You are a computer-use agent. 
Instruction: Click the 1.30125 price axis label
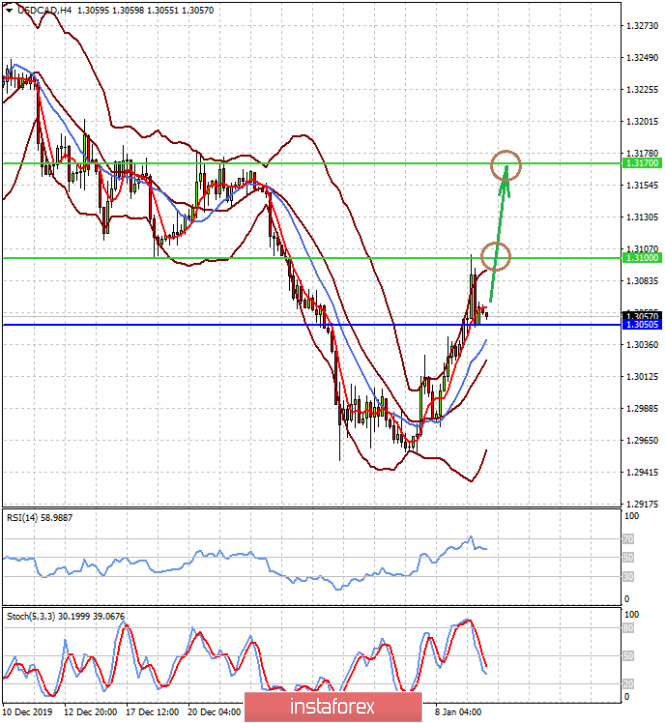click(642, 377)
